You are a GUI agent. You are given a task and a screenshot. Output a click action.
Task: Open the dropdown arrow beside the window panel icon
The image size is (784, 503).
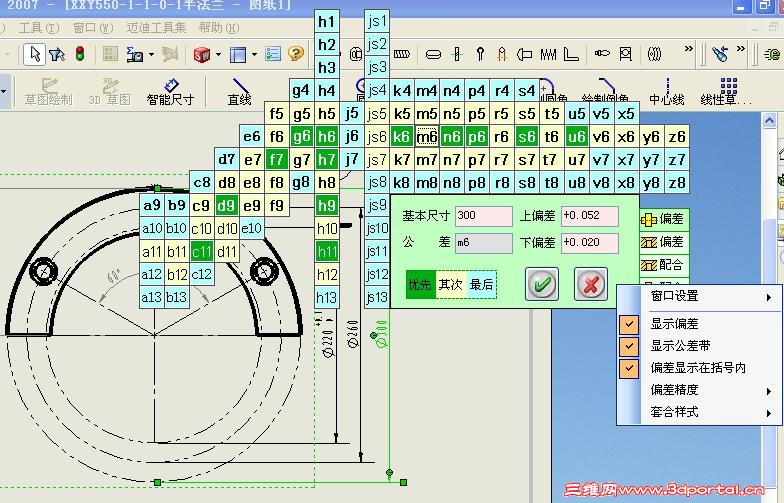[254, 54]
